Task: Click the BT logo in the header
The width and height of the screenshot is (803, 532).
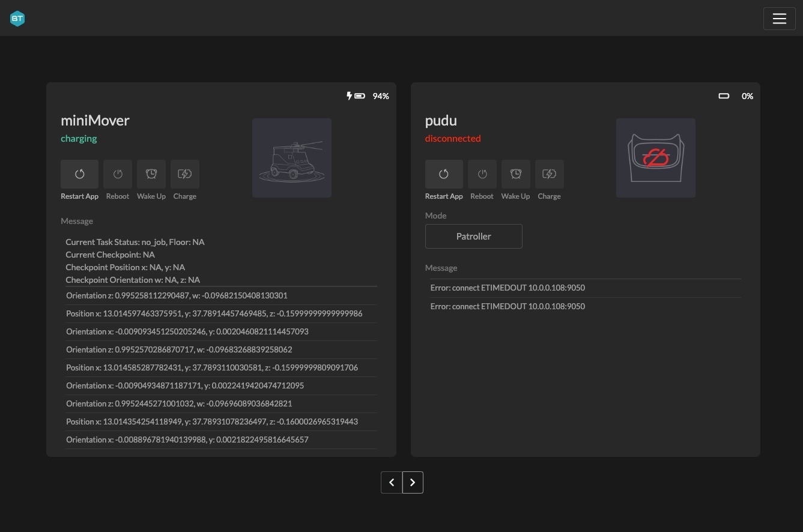Action: click(x=17, y=19)
